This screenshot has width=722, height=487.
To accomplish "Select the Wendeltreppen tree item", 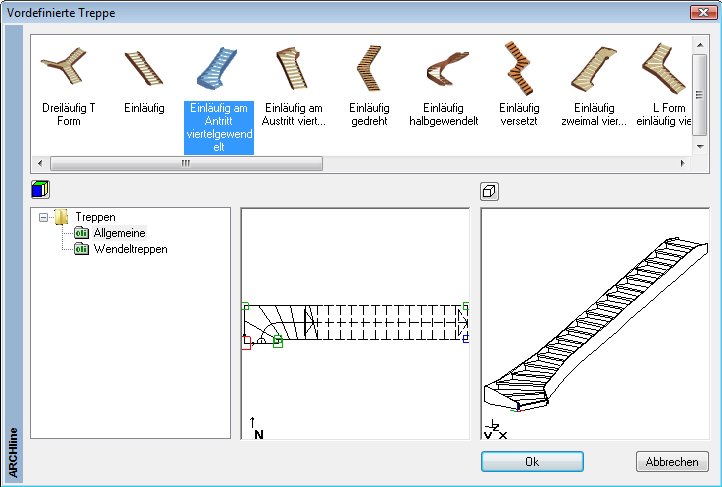I will (130, 249).
